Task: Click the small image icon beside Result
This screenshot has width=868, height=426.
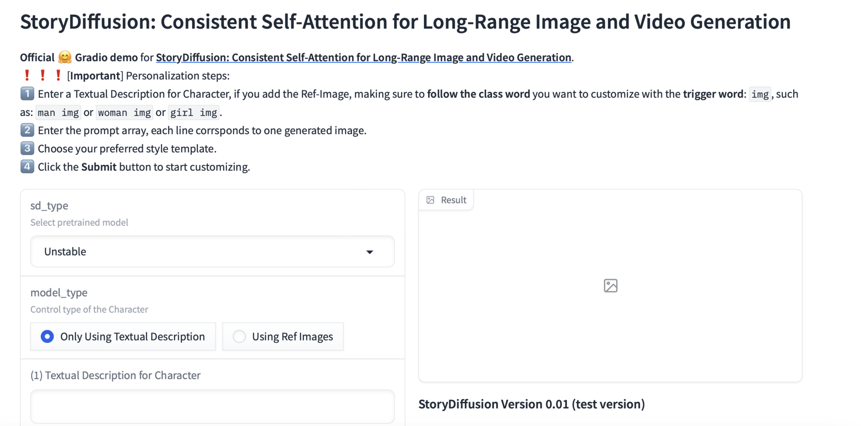Action: tap(430, 200)
